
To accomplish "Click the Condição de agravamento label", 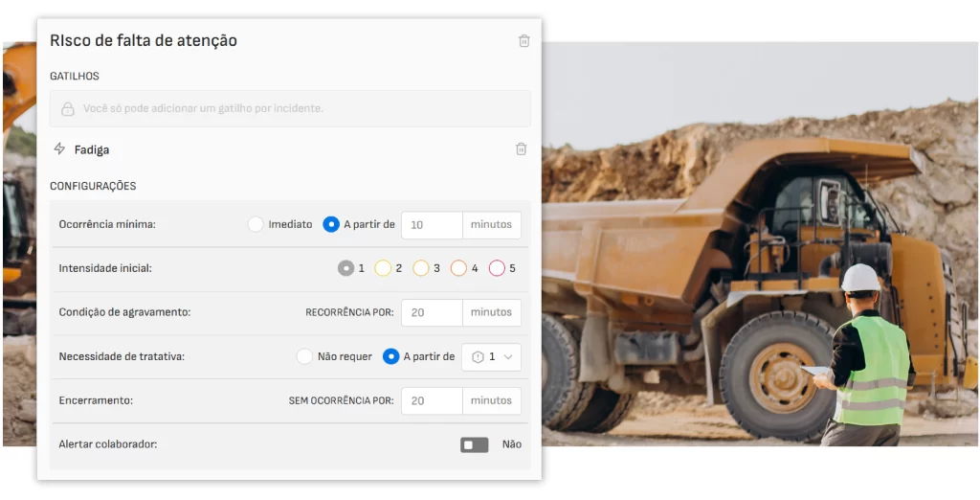I will coord(124,312).
